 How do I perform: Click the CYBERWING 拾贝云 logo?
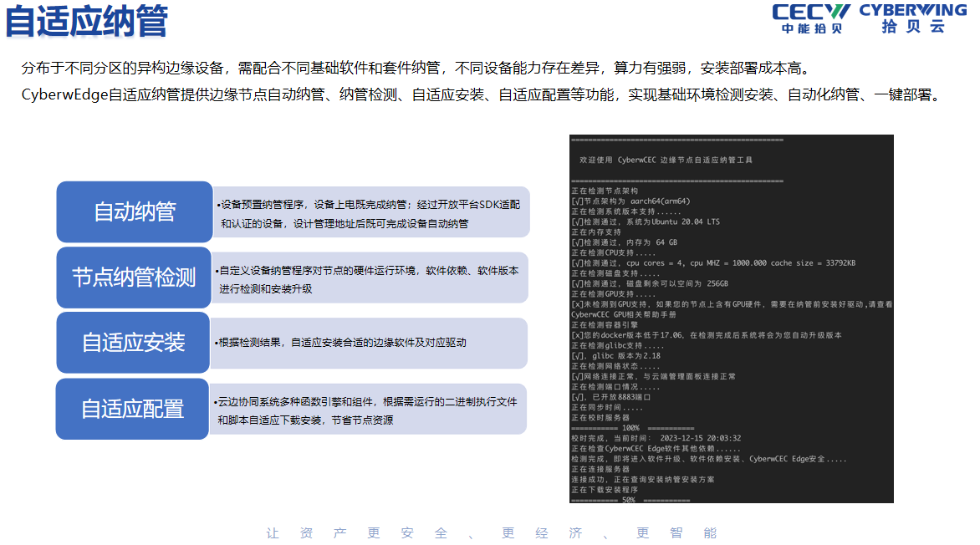coord(912,18)
